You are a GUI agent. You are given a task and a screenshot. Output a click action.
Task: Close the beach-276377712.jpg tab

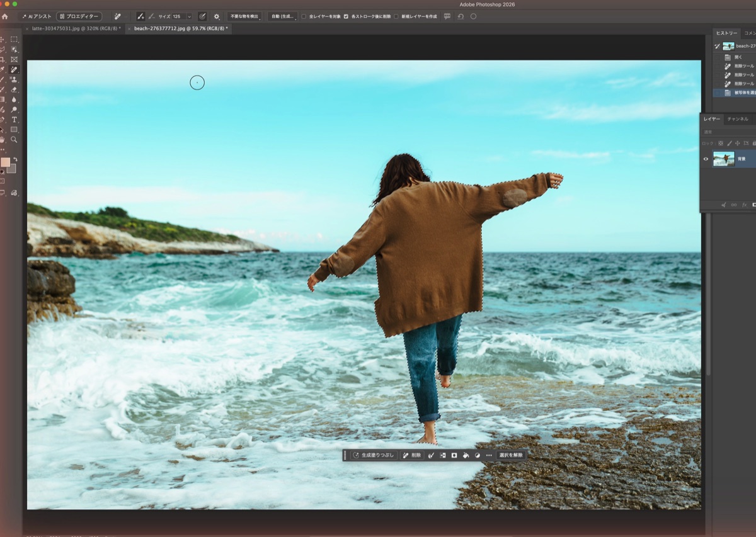(130, 29)
